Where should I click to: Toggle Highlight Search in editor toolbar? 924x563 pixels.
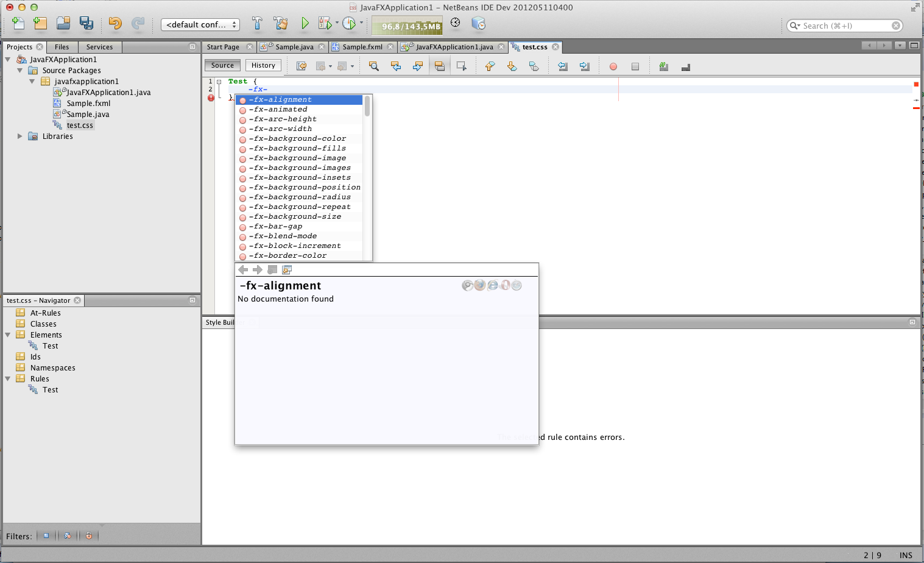click(440, 66)
